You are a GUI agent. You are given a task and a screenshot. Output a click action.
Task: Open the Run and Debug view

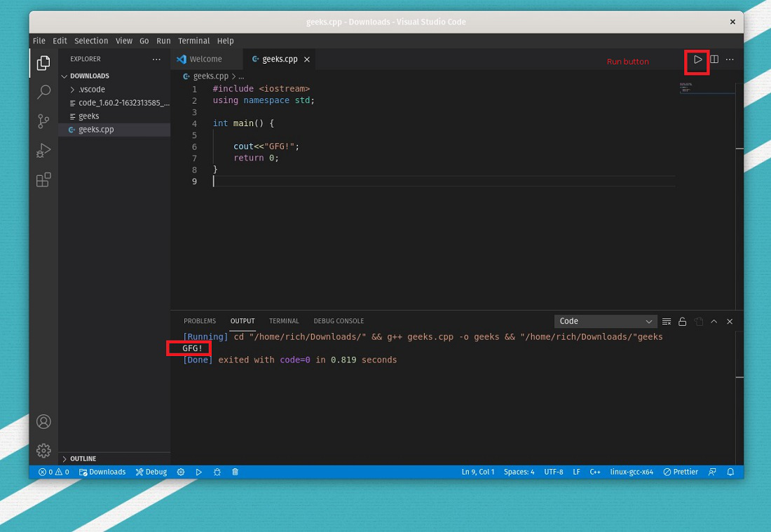(43, 150)
